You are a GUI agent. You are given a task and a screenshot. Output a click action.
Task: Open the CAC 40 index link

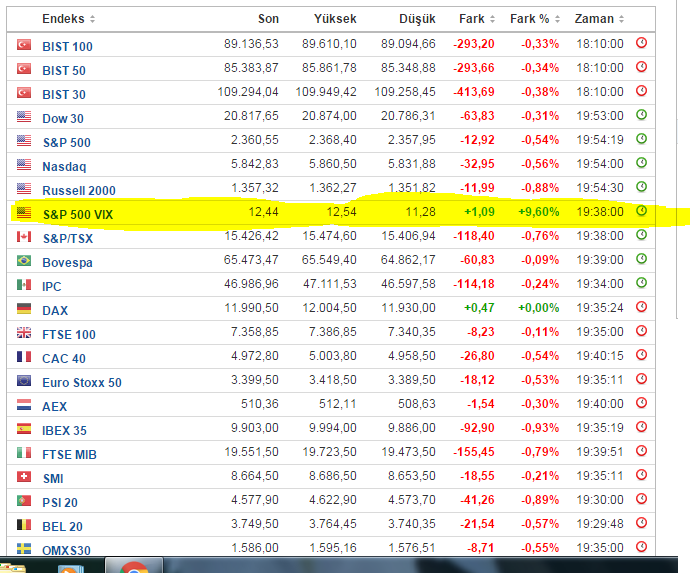[x=64, y=359]
